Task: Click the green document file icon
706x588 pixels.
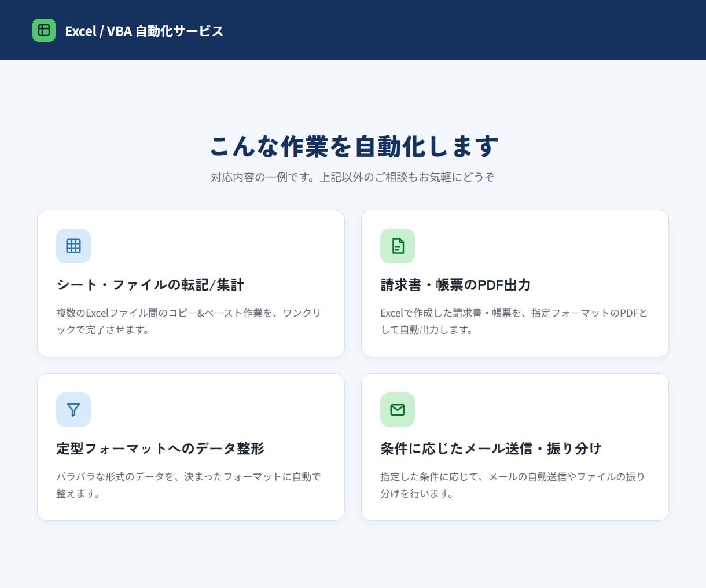Action: [398, 246]
